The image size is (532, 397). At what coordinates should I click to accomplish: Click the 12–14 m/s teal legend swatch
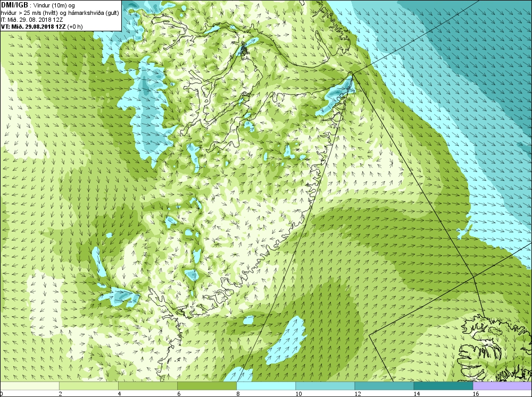pyautogui.click(x=384, y=386)
